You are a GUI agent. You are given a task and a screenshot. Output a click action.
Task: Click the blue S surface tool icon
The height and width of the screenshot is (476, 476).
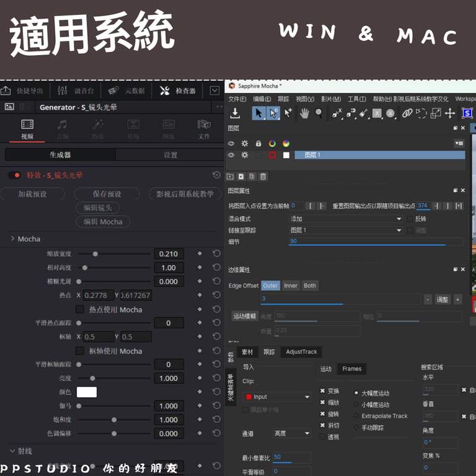coord(467,113)
